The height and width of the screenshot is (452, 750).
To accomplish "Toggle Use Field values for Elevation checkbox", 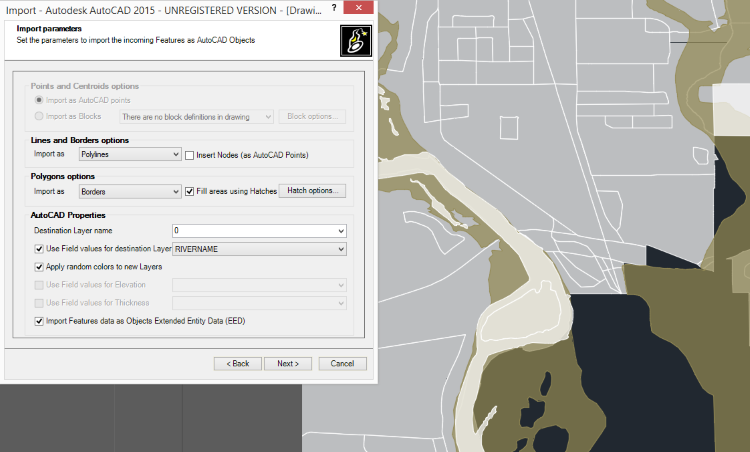I will pyautogui.click(x=39, y=285).
